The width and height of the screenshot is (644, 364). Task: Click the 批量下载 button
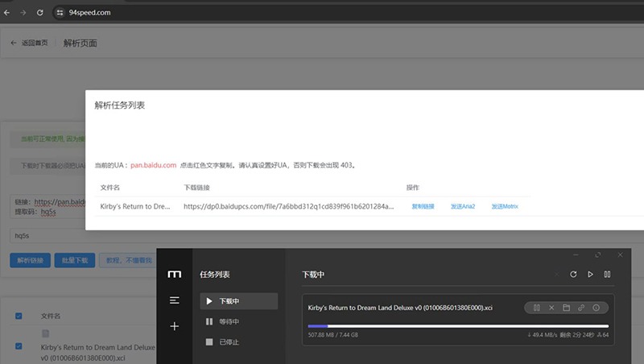(75, 260)
